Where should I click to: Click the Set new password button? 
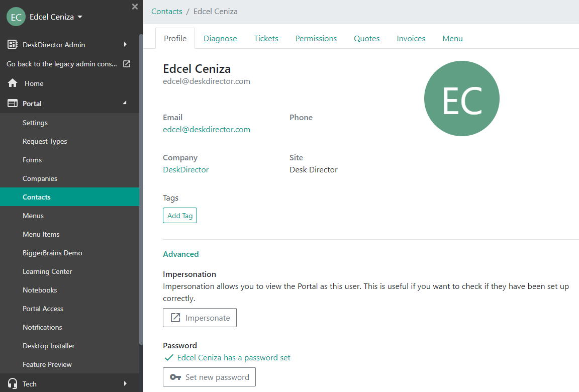pos(209,377)
